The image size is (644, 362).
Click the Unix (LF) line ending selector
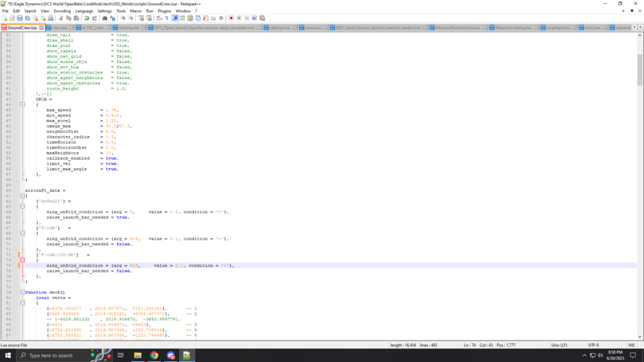click(x=559, y=345)
